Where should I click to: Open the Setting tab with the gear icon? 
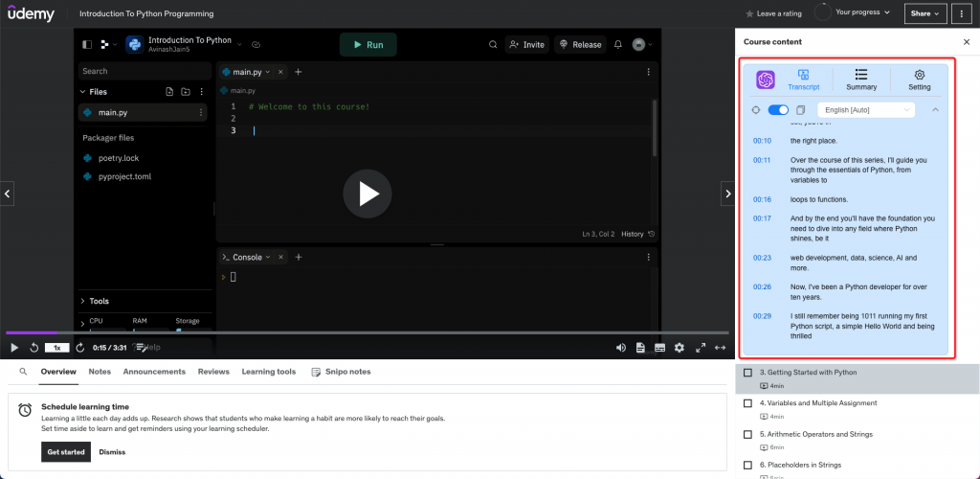click(920, 80)
